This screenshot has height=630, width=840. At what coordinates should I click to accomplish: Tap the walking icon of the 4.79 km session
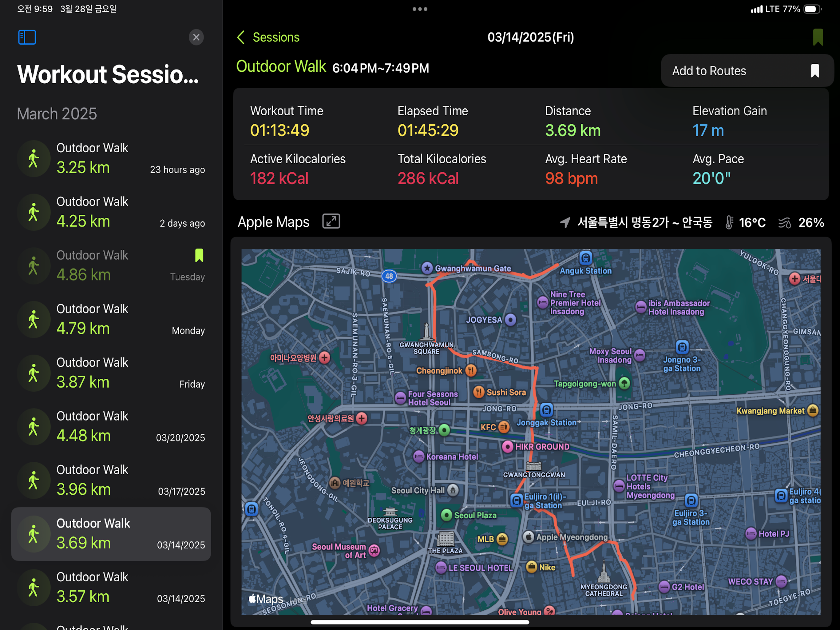coord(34,319)
